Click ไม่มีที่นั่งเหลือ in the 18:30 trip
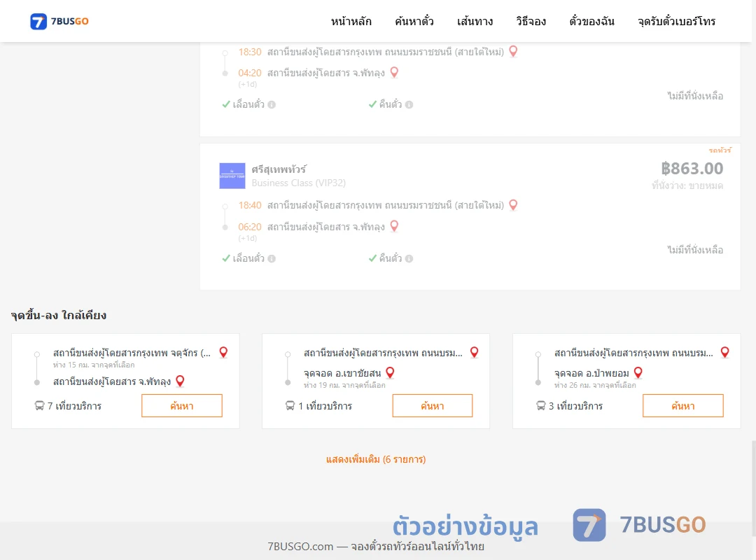 (695, 96)
